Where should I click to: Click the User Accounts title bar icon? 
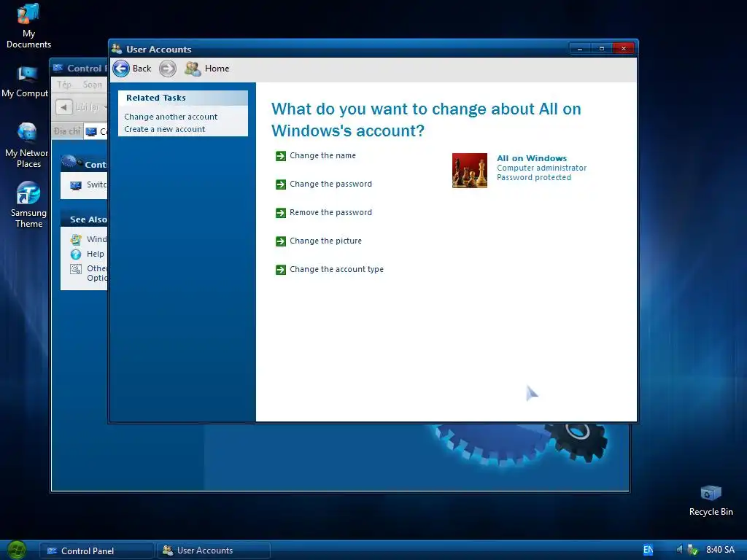coord(117,49)
